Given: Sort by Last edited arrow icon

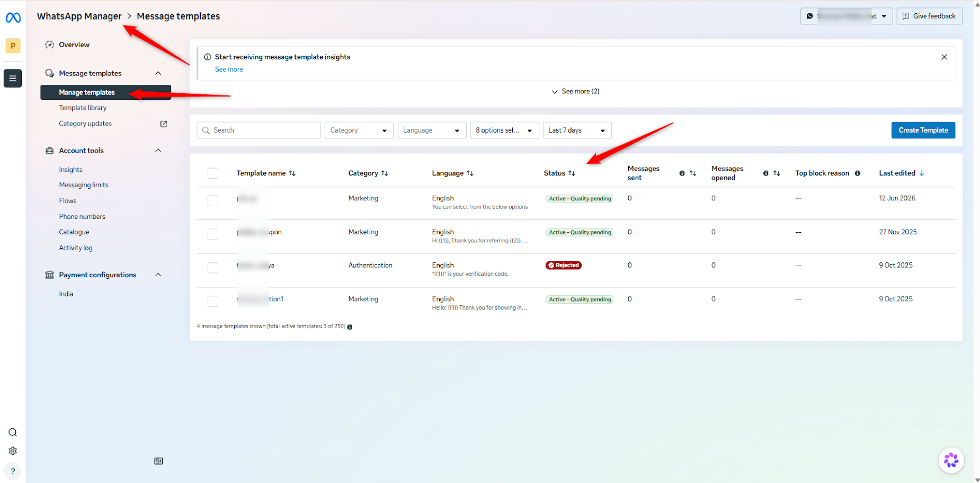Looking at the screenshot, I should pyautogui.click(x=922, y=173).
